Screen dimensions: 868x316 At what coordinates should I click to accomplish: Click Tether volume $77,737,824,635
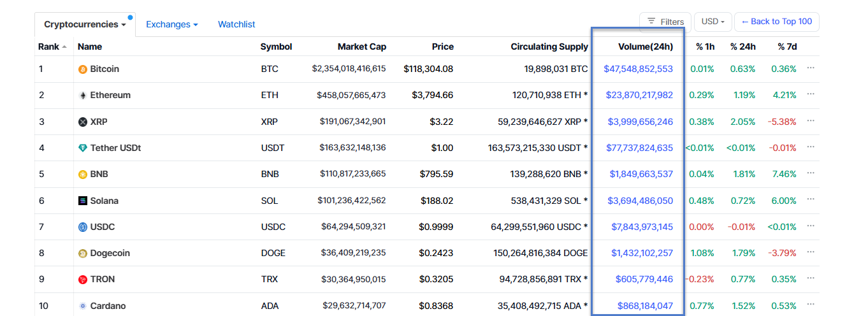pyautogui.click(x=640, y=148)
